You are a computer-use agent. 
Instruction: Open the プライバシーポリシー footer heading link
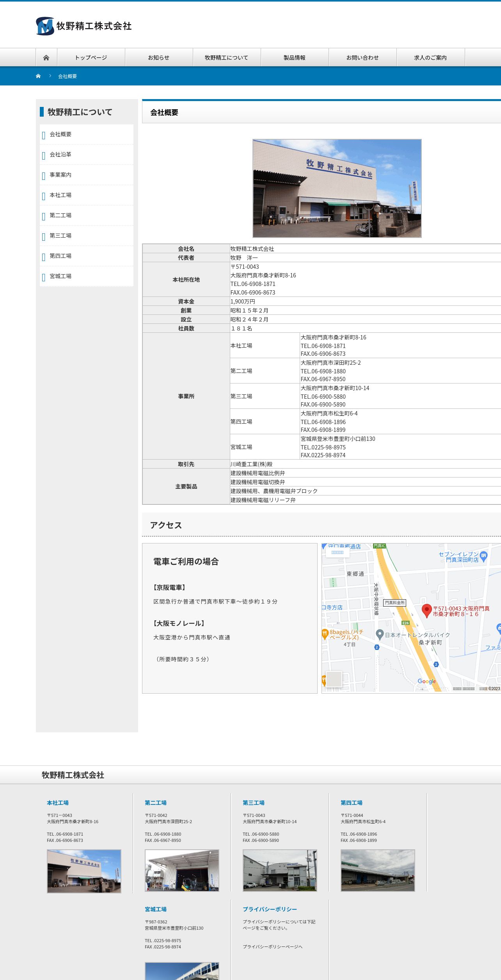pos(270,909)
